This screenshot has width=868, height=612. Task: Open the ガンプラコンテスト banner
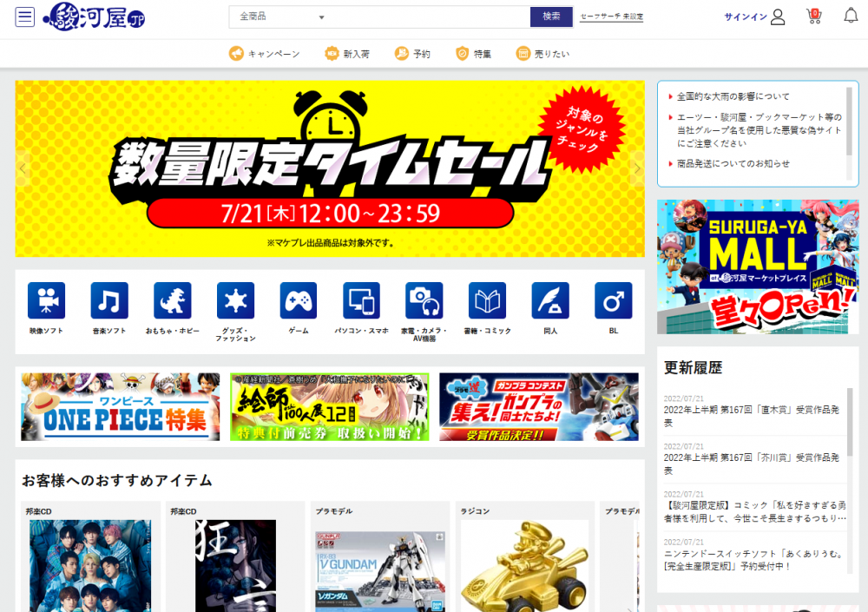tap(539, 406)
